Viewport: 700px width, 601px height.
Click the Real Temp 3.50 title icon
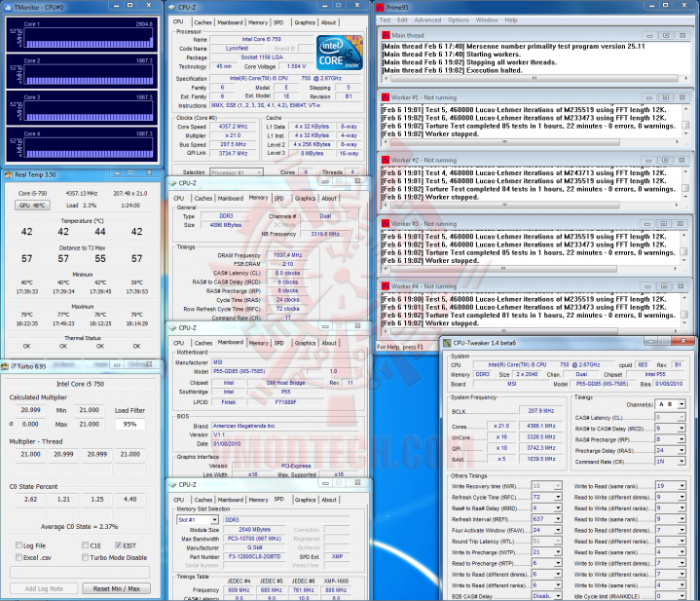click(x=9, y=174)
